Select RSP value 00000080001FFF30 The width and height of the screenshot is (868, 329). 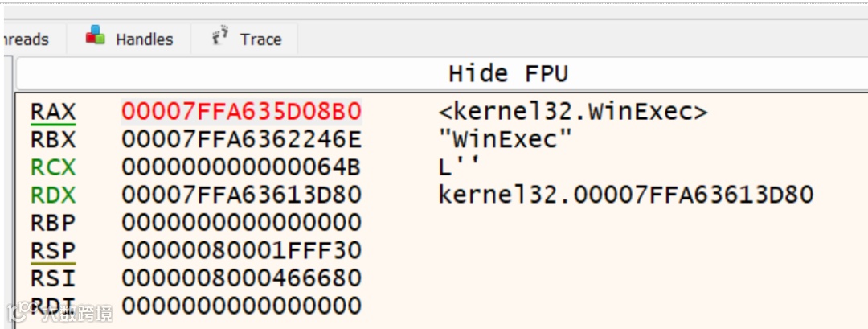pos(241,250)
